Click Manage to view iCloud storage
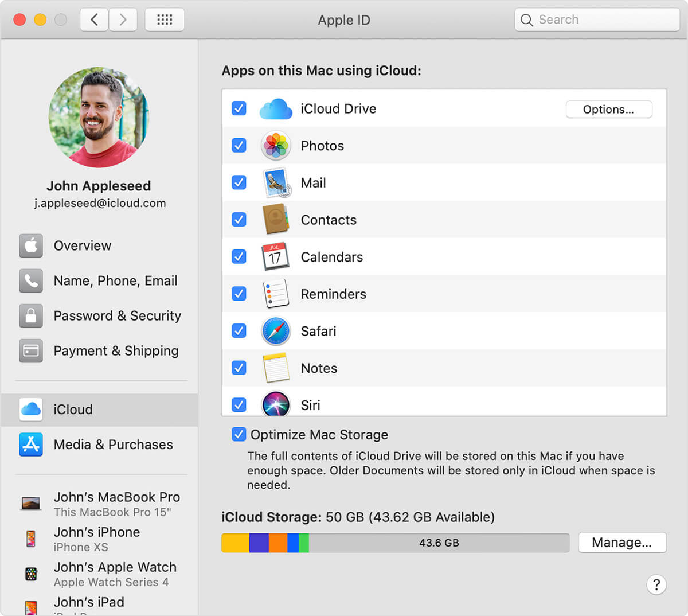The width and height of the screenshot is (688, 616). click(622, 542)
